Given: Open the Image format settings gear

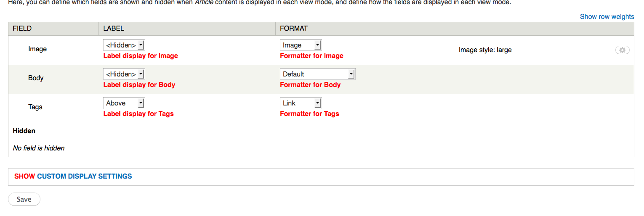Looking at the screenshot, I should [x=622, y=50].
